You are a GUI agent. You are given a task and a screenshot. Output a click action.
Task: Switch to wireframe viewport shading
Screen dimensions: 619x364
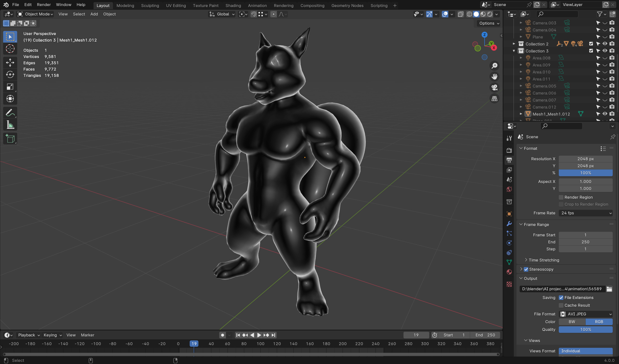469,14
